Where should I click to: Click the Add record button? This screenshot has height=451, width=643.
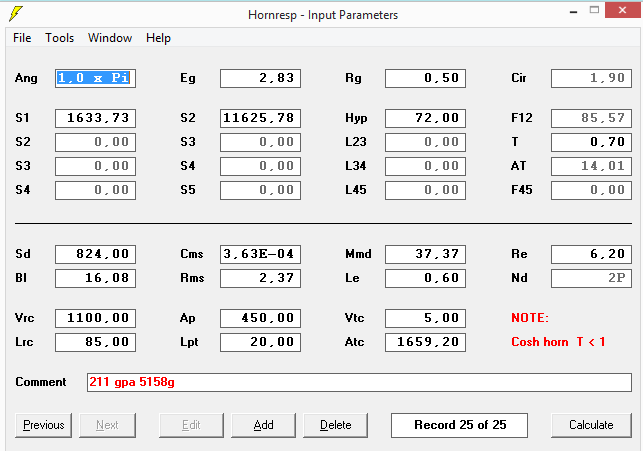pos(263,425)
